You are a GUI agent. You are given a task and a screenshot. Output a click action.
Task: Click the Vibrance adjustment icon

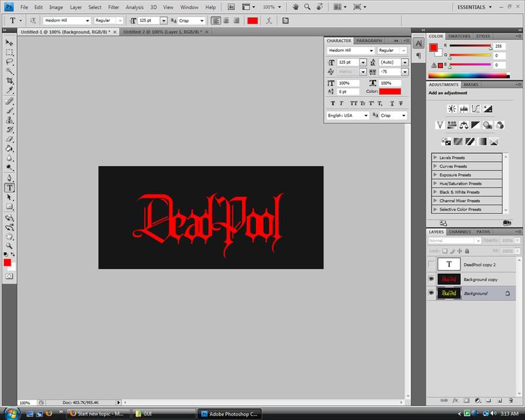pyautogui.click(x=440, y=125)
